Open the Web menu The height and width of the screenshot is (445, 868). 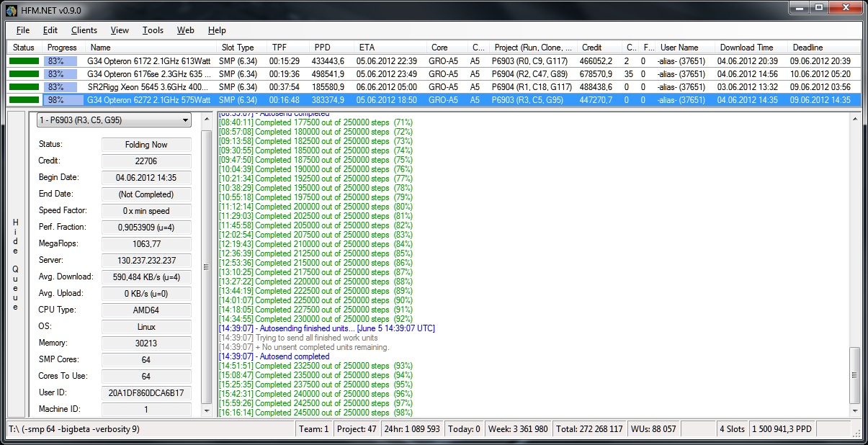[x=185, y=30]
